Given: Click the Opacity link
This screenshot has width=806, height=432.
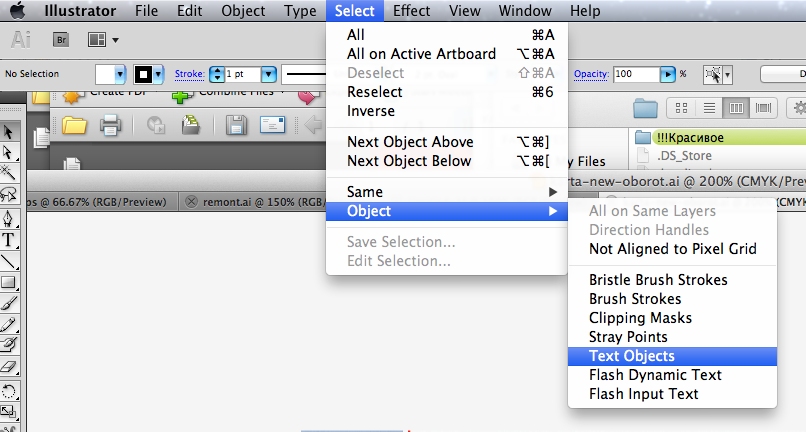Looking at the screenshot, I should click(x=590, y=74).
